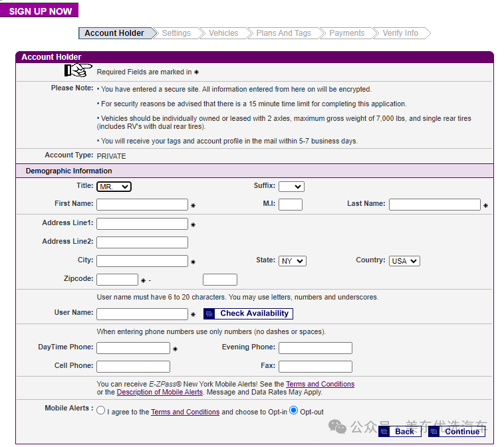Screen dimensions: 504x447
Task: Click the Back button
Action: [x=400, y=431]
